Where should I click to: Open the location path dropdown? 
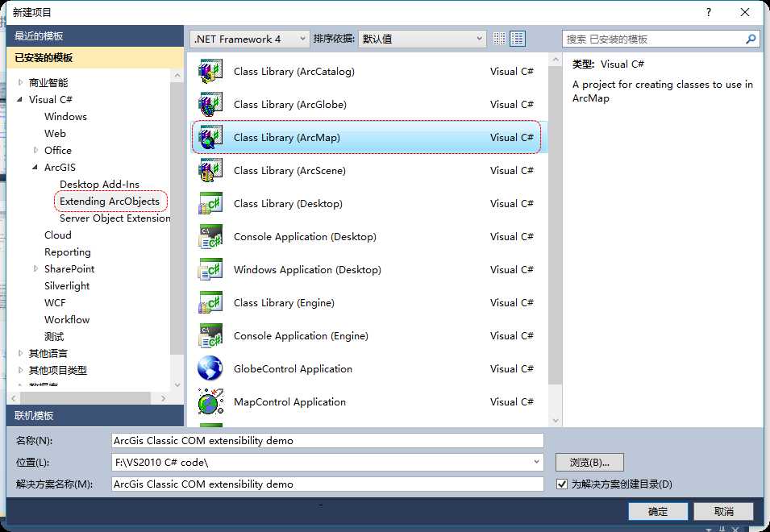(x=536, y=463)
